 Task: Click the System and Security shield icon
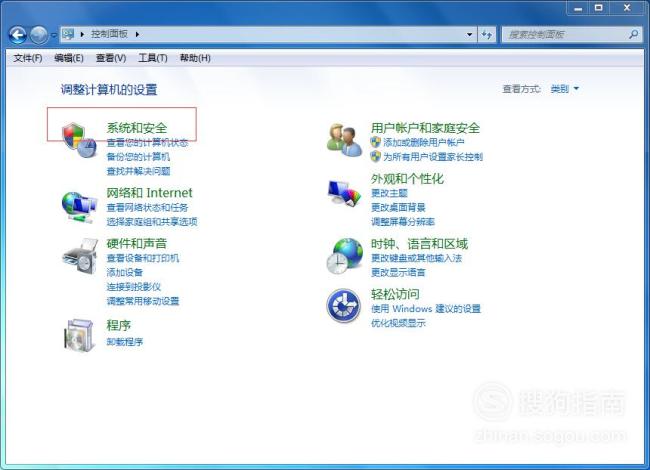[79, 140]
